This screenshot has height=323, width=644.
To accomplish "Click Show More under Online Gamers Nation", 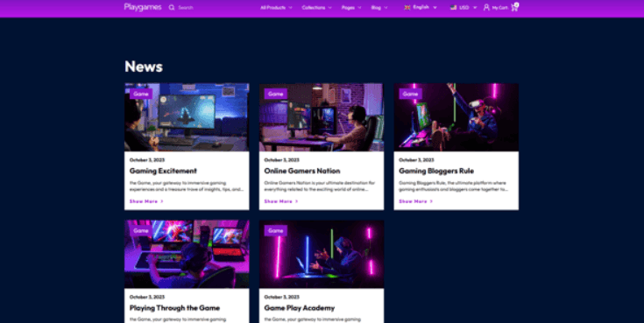I will click(x=281, y=201).
